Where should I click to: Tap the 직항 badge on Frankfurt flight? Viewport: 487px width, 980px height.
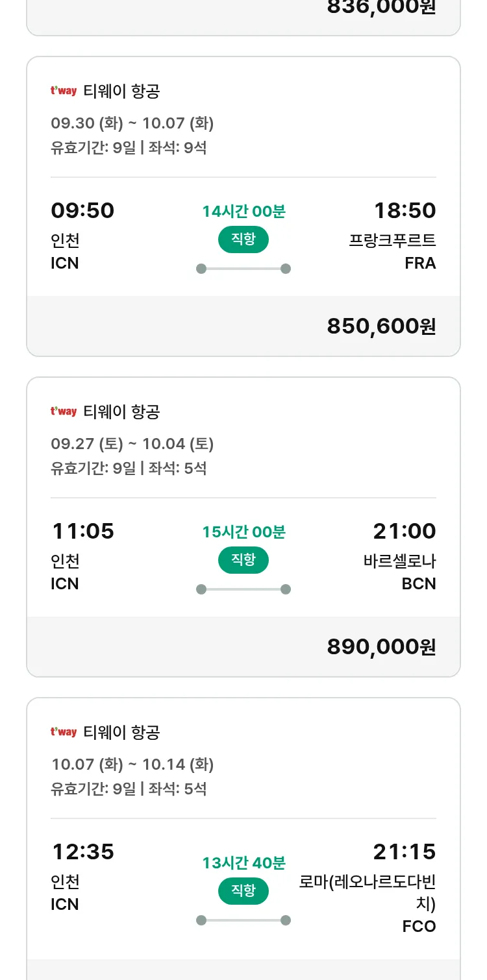tap(243, 239)
